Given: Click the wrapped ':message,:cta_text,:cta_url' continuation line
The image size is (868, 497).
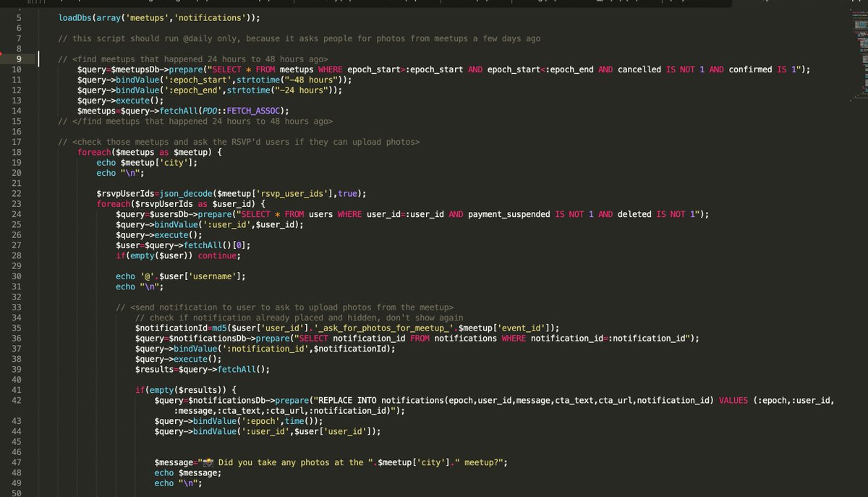Looking at the screenshot, I should [x=289, y=410].
